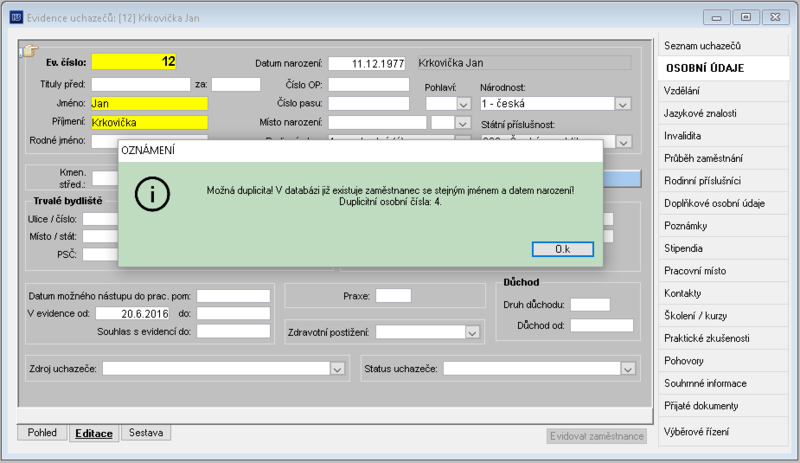Expand the Status uchazeče dropdown
This screenshot has height=463, width=800.
[628, 369]
